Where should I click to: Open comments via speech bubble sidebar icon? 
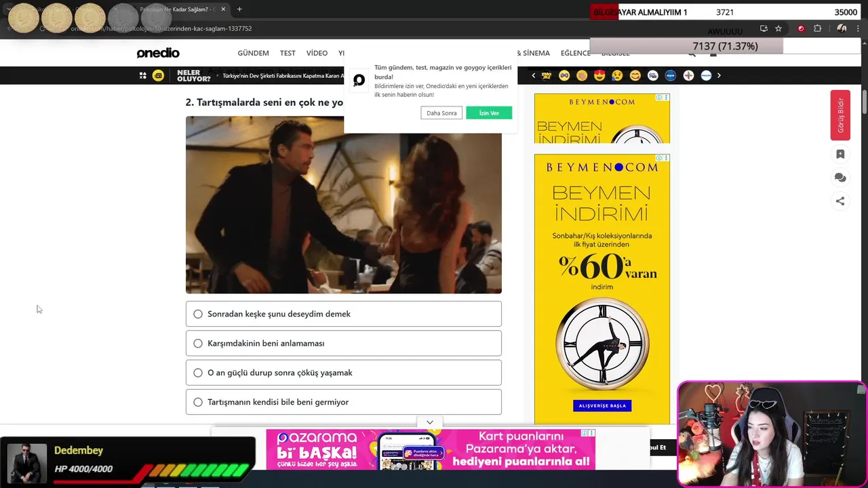[x=840, y=178]
